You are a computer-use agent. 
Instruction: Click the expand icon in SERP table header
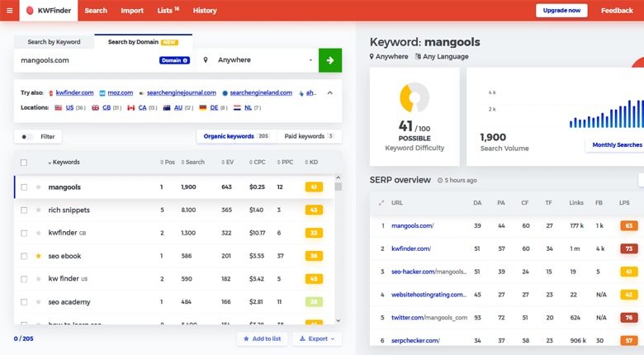[x=381, y=202]
